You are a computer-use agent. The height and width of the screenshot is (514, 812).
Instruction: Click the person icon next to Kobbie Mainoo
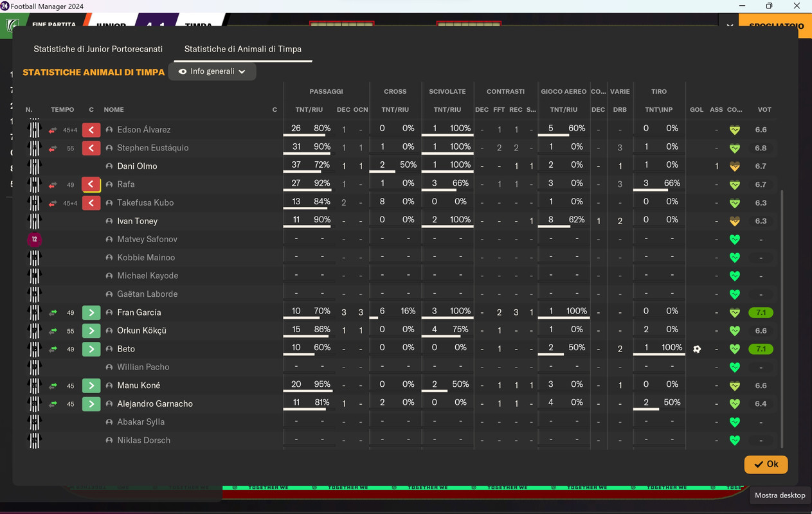[109, 258]
